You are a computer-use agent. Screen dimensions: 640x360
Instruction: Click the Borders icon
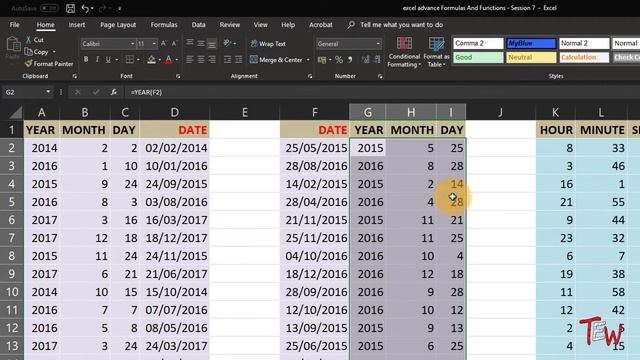[x=129, y=60]
